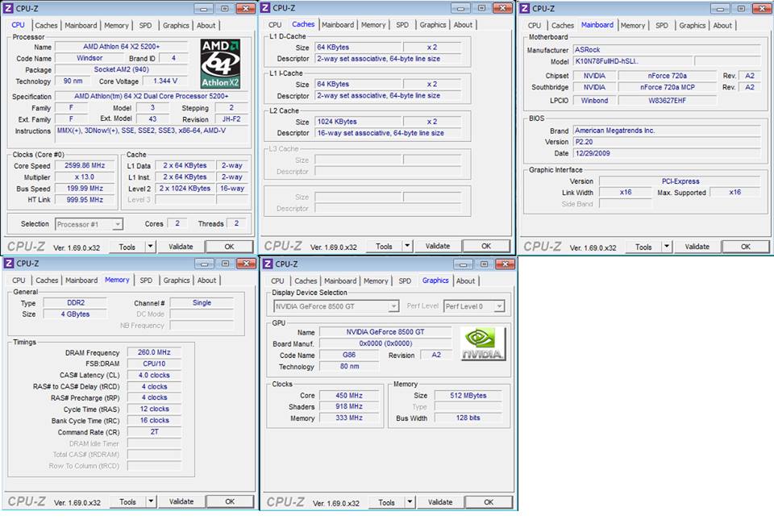Click the BIOS date 12/29/2009
This screenshot has width=774, height=532.
pyautogui.click(x=667, y=153)
